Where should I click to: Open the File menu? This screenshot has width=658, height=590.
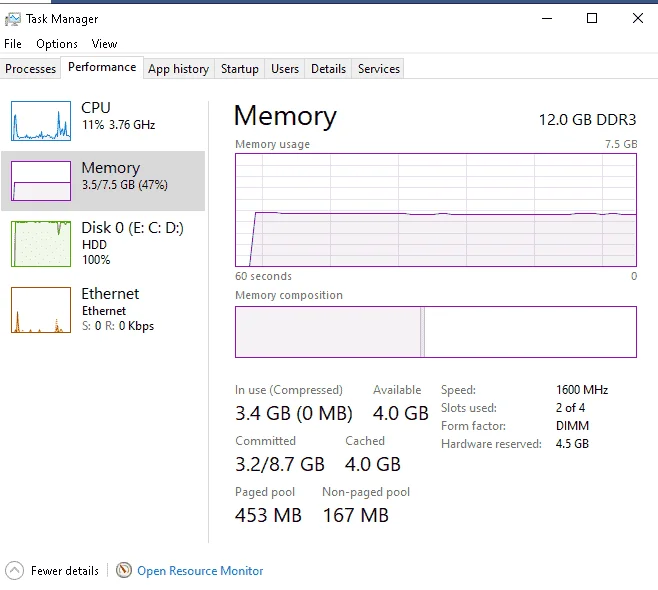tap(13, 44)
